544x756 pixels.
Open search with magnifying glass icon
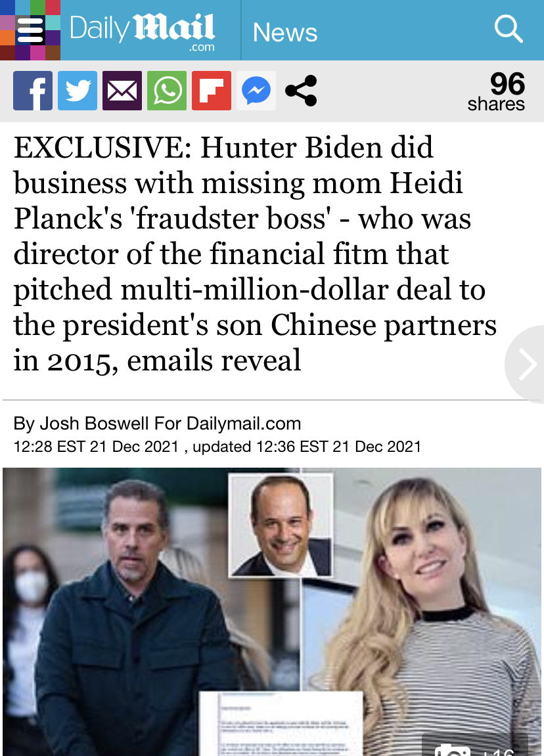(509, 30)
